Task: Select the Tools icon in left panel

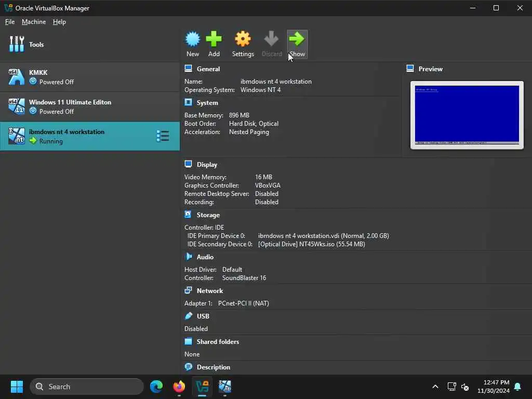Action: [x=17, y=44]
